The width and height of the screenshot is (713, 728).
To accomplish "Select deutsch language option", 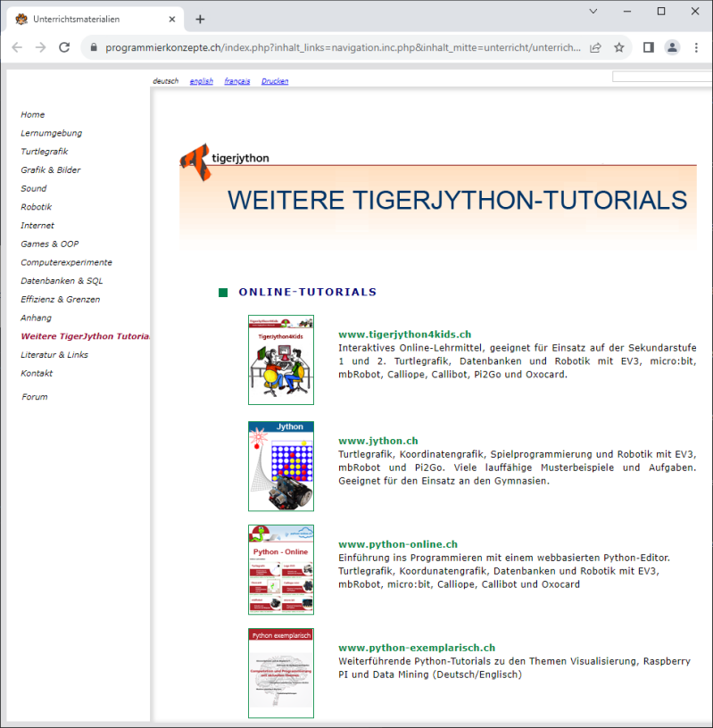I will (x=165, y=81).
